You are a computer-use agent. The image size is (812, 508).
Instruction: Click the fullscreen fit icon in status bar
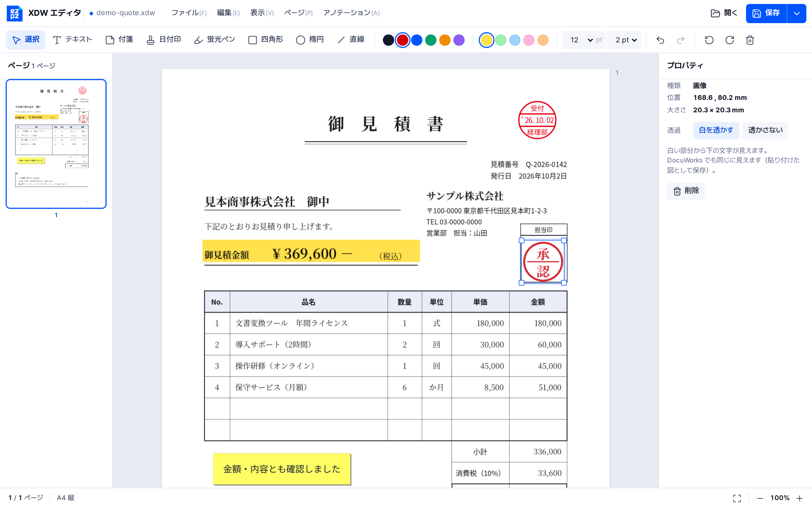pyautogui.click(x=737, y=498)
